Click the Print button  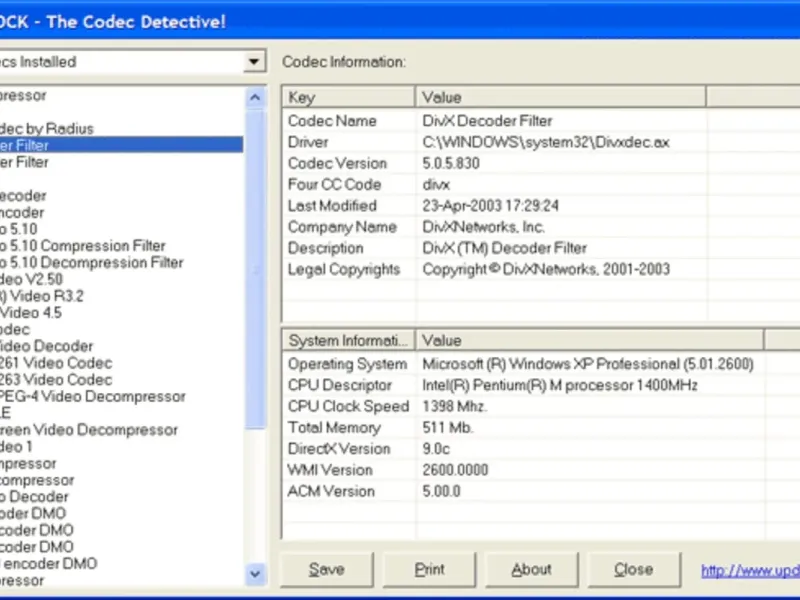point(429,569)
